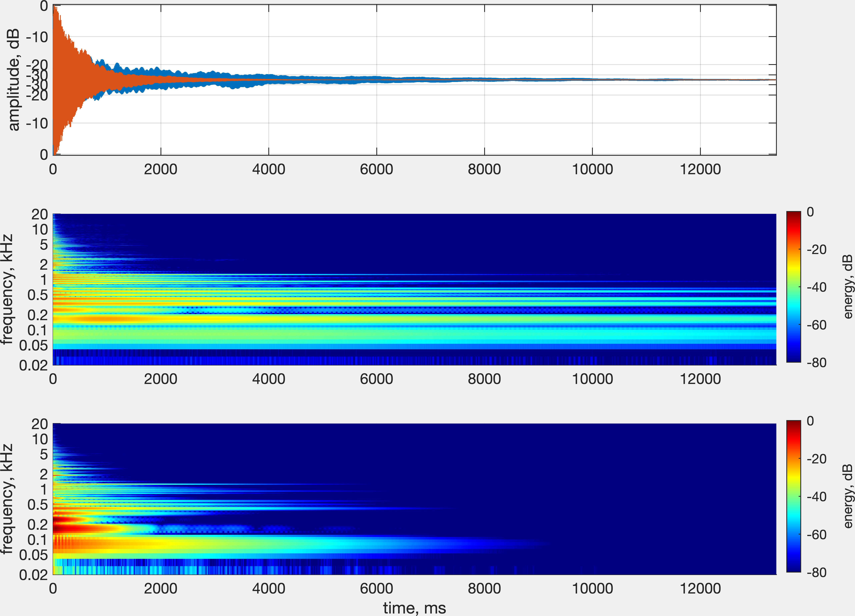Viewport: 855px width, 616px height.
Task: Select the 'time, ms' x-axis label
Action: (414, 608)
